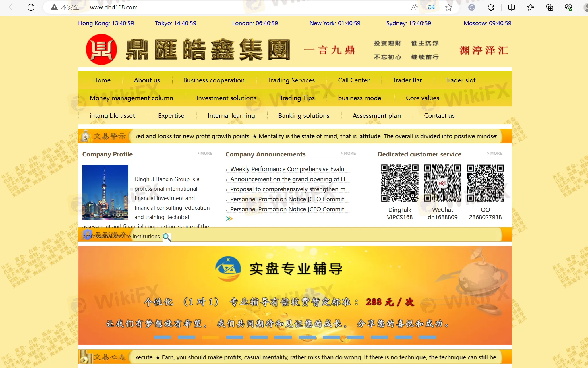Screen dimensions: 588x368
Task: Open the Weekly Performance Comprehensive Evaluation announcement
Action: (x=289, y=169)
